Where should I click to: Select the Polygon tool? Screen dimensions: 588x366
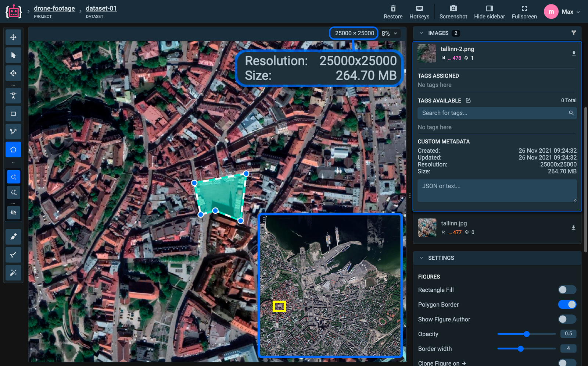point(13,150)
